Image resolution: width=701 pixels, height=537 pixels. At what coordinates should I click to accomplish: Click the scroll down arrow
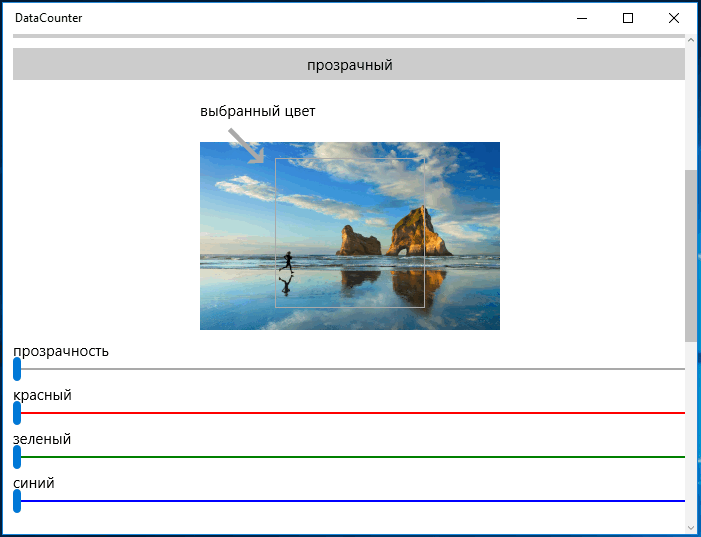click(691, 528)
